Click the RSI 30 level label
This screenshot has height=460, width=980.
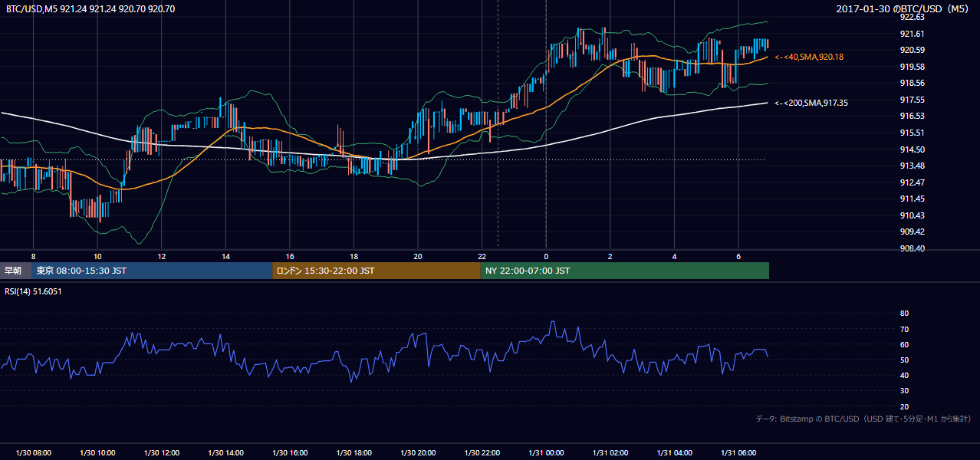pyautogui.click(x=904, y=391)
